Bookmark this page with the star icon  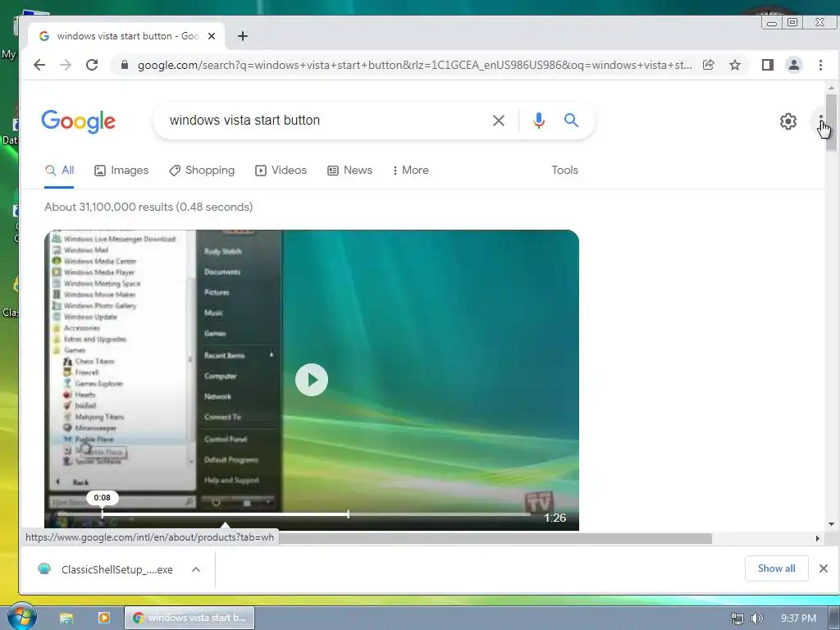735,65
